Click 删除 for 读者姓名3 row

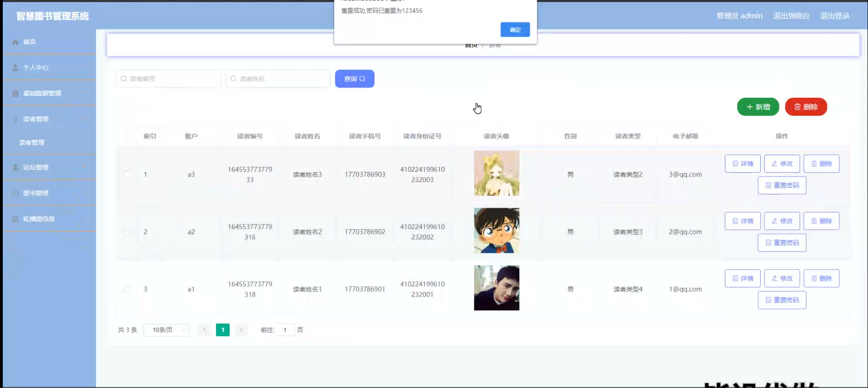pos(822,164)
